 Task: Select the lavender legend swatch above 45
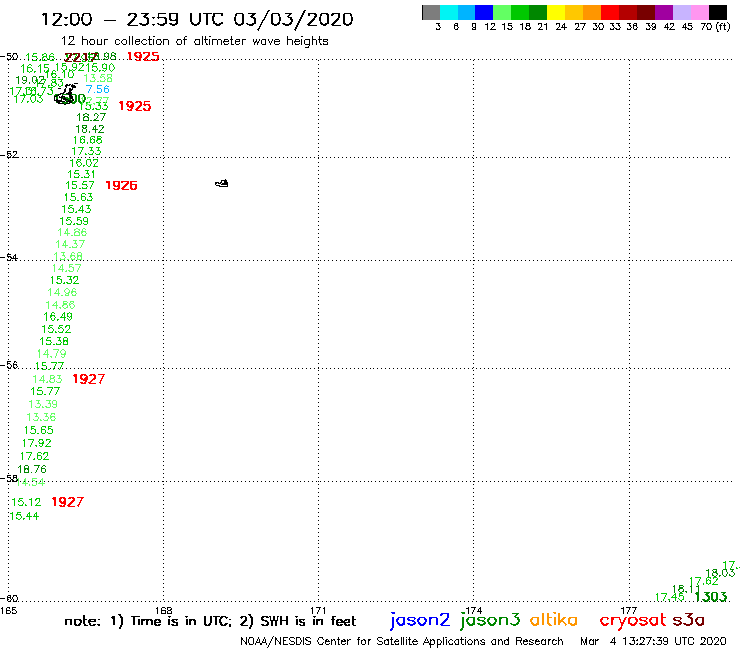681,12
